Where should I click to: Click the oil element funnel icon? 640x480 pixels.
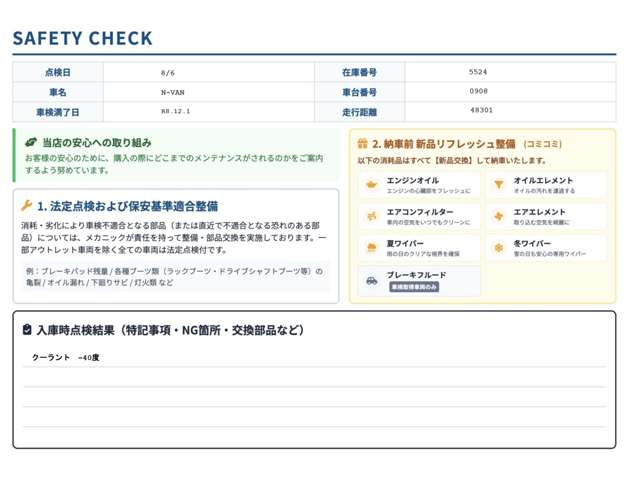pyautogui.click(x=499, y=185)
